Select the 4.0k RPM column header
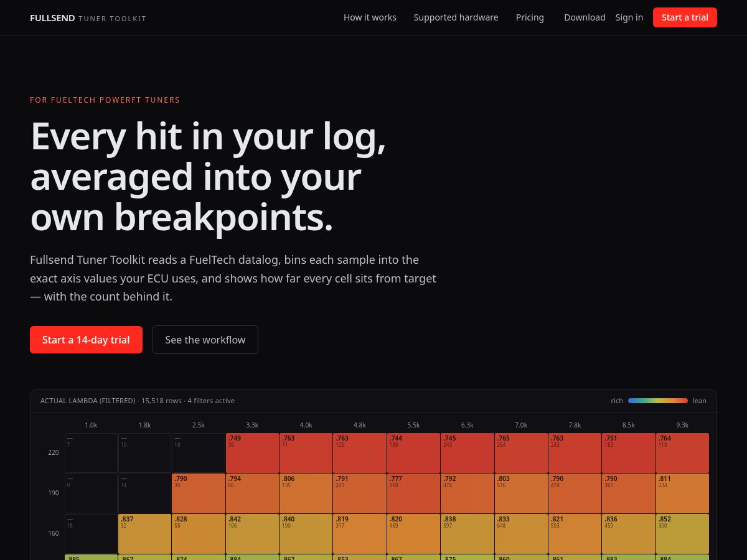The width and height of the screenshot is (747, 560). 306,425
